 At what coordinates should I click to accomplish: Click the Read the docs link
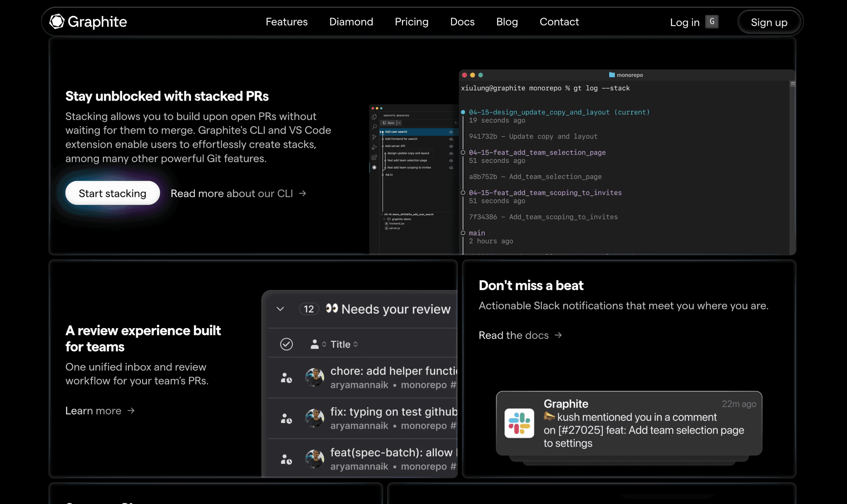click(520, 335)
